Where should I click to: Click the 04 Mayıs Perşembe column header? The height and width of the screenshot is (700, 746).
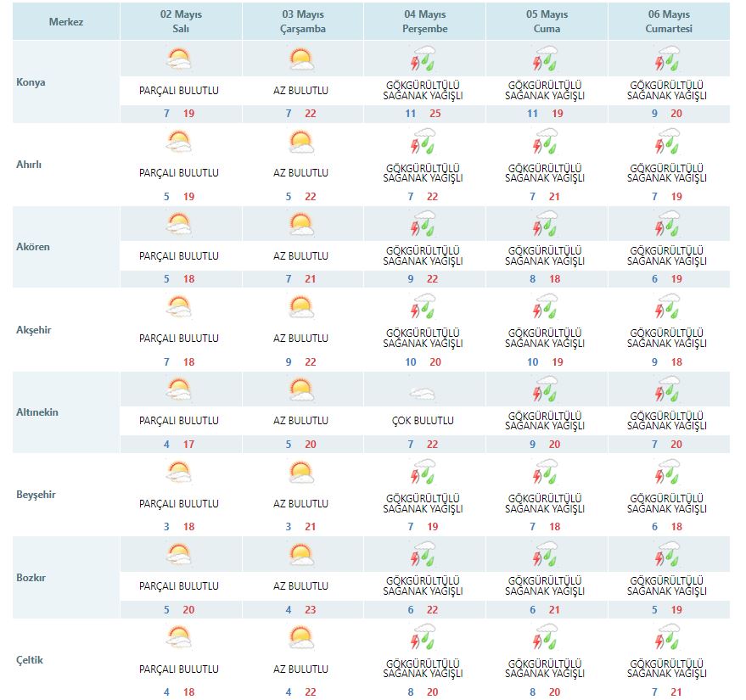pos(423,21)
